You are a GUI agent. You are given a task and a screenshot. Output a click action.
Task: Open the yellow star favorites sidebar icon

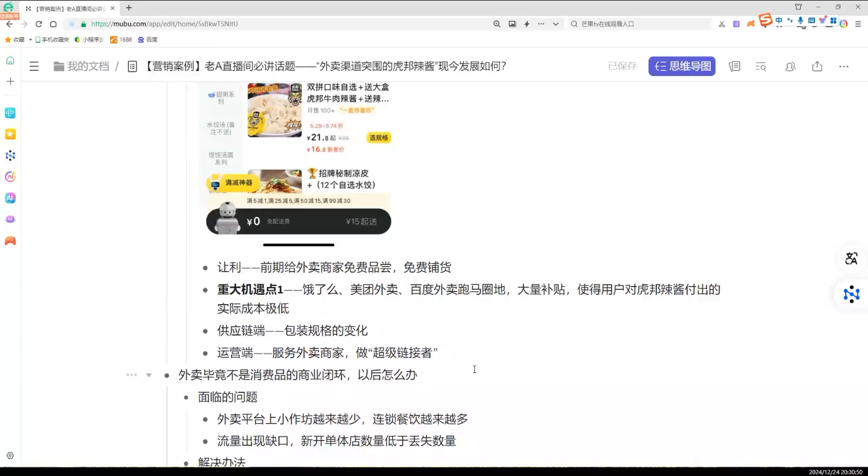click(10, 134)
